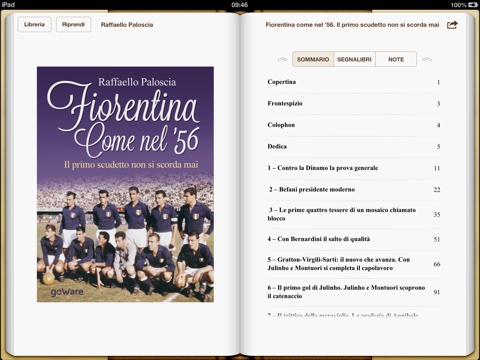480x360 pixels.
Task: Go to chapter 3 Le prime quattro tessere
Action: pyautogui.click(x=354, y=214)
